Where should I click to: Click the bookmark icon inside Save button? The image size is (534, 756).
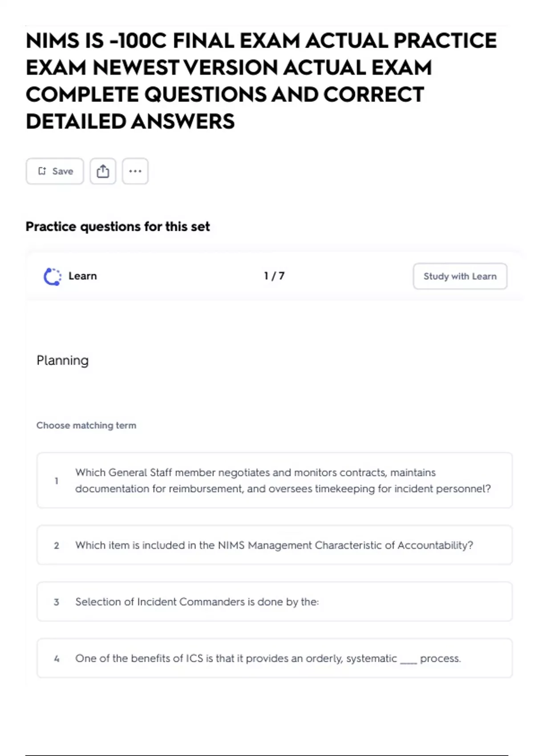pos(42,171)
